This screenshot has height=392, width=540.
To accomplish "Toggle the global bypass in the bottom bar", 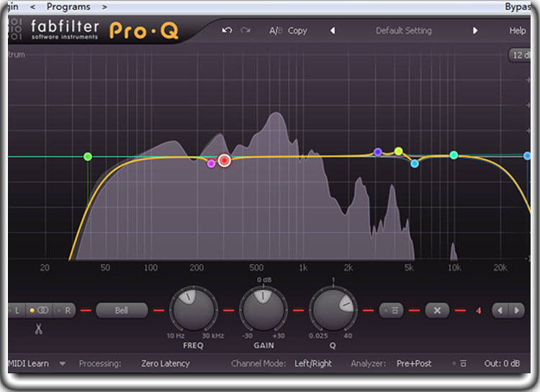I will click(459, 363).
